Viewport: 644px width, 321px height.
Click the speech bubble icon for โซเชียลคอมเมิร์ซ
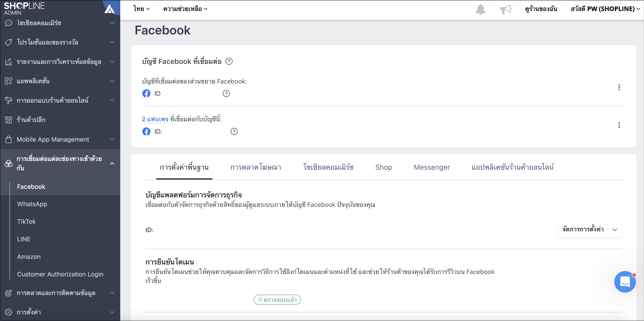pos(9,23)
